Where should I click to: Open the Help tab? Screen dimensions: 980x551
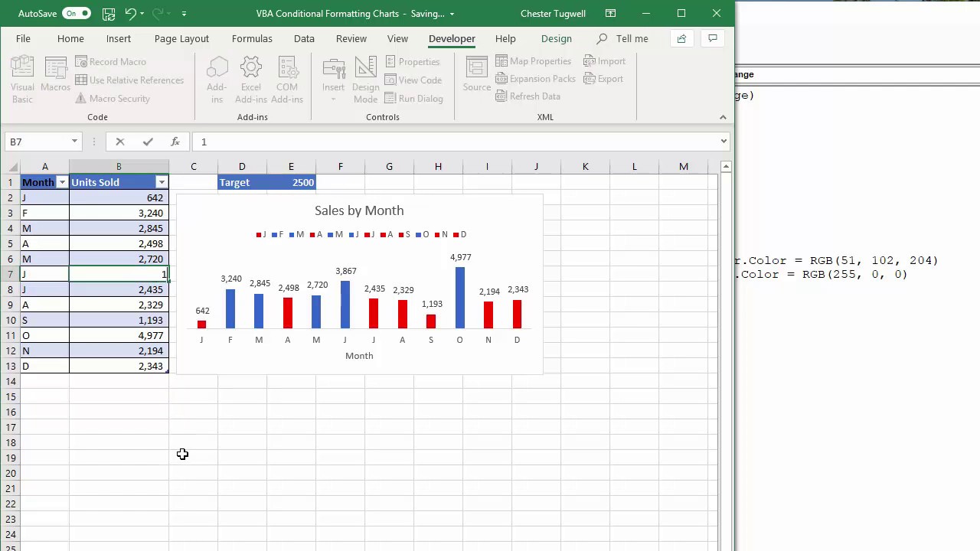click(505, 38)
